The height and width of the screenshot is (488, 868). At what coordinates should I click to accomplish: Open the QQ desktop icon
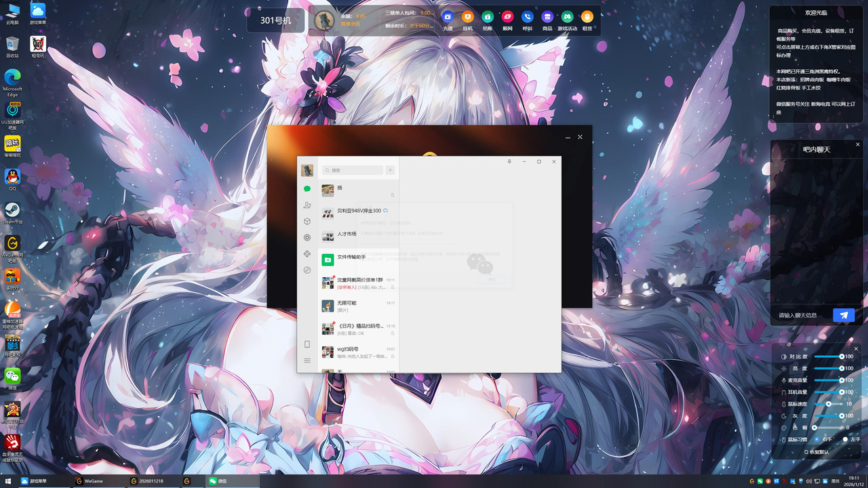pos(12,180)
